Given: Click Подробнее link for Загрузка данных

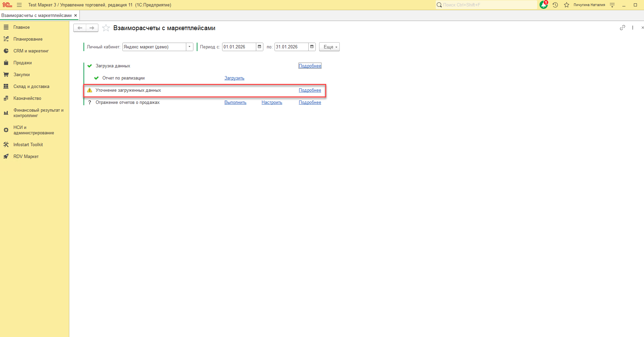Looking at the screenshot, I should 310,66.
